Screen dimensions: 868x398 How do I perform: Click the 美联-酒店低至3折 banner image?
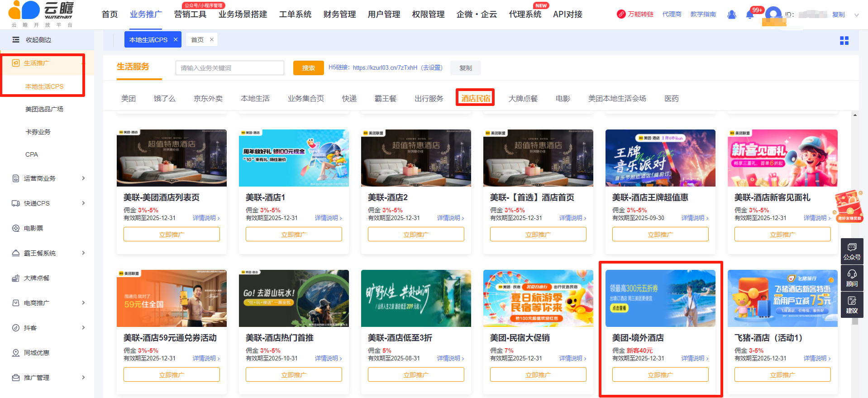[416, 298]
